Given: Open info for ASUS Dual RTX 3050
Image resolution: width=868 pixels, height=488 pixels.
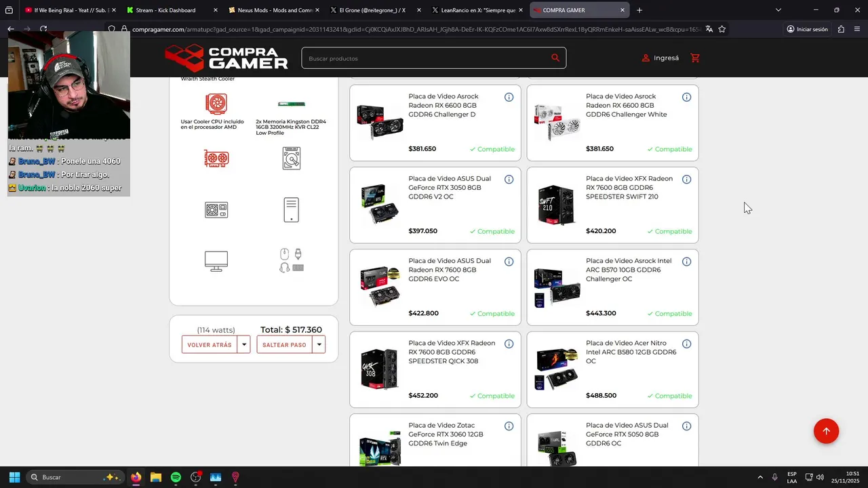Looking at the screenshot, I should coord(509,180).
